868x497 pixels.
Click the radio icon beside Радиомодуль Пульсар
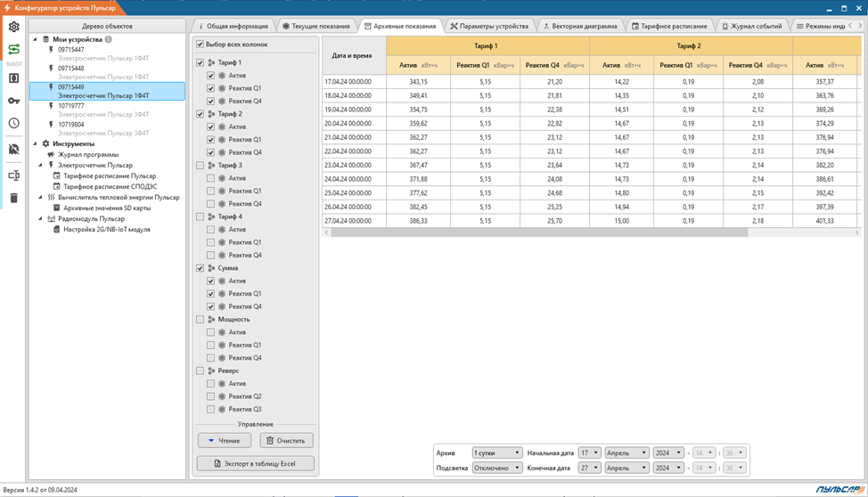click(x=51, y=218)
